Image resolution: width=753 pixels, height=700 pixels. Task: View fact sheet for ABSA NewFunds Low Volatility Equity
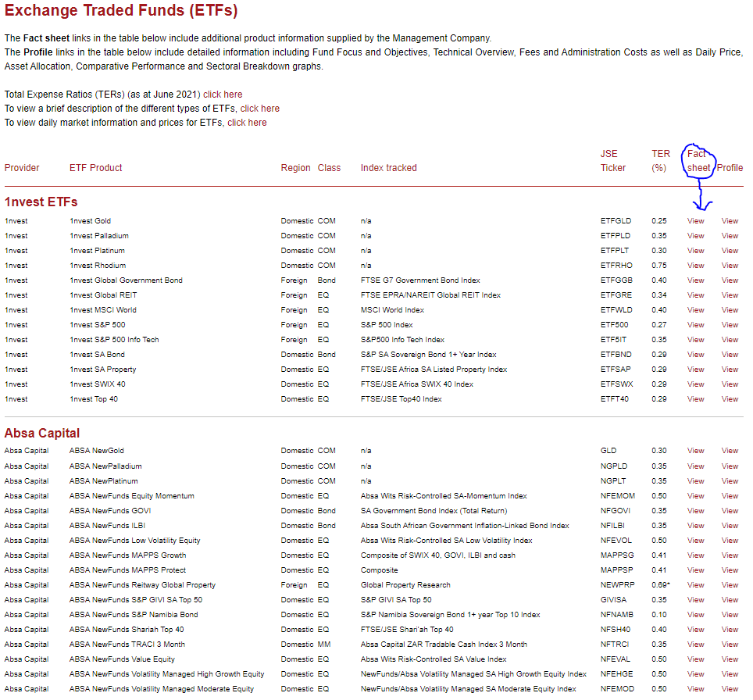(x=695, y=541)
